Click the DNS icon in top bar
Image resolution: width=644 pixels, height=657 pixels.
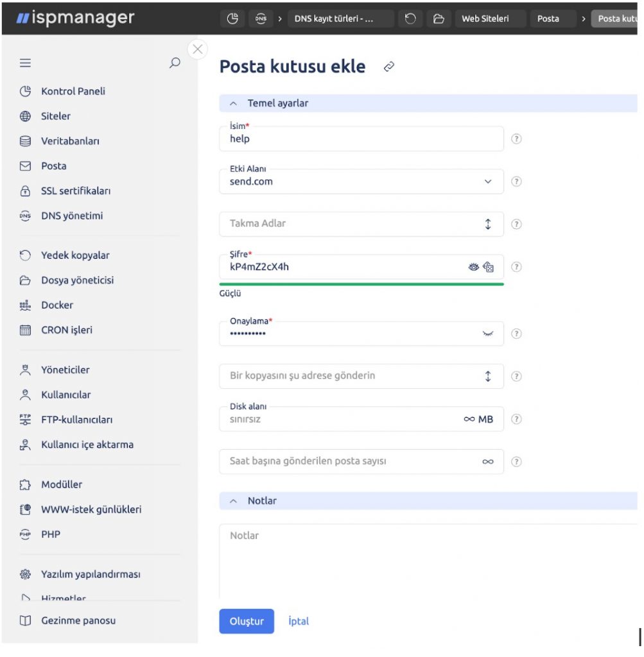tap(261, 19)
